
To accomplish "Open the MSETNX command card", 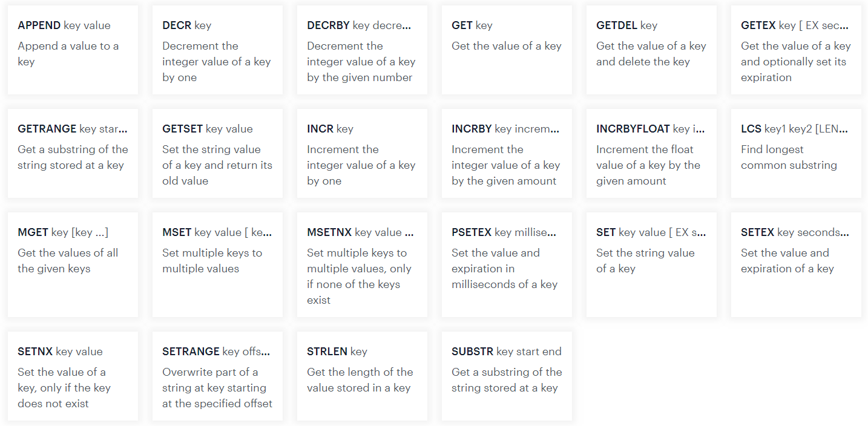I will pos(362,264).
